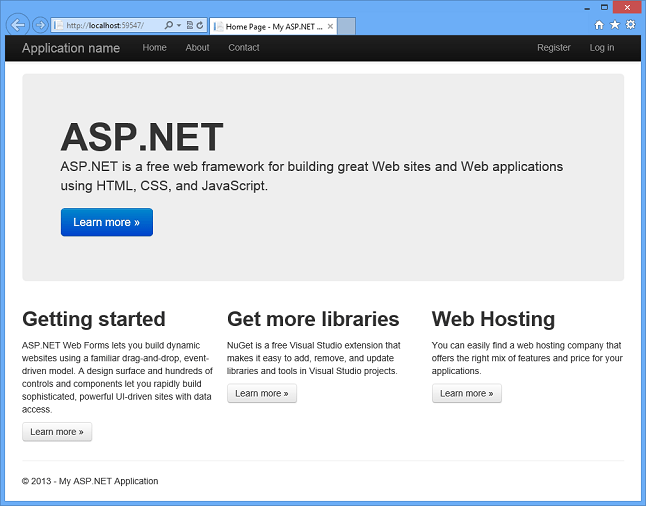Open Favorites with the star icon

tap(614, 24)
